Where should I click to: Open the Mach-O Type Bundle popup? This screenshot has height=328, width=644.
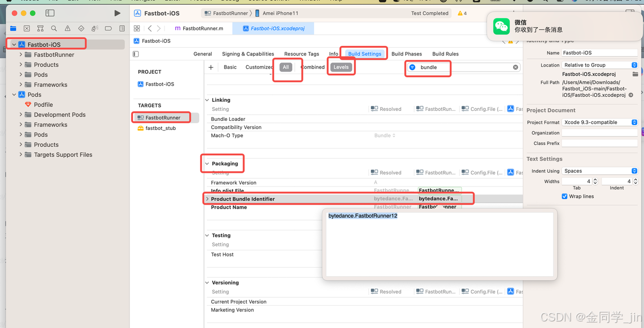(385, 136)
